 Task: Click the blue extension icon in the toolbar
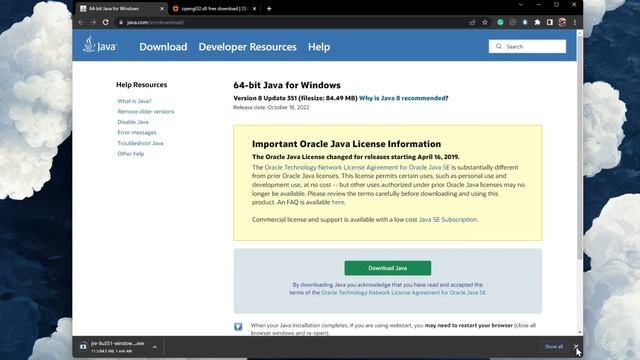pyautogui.click(x=525, y=22)
